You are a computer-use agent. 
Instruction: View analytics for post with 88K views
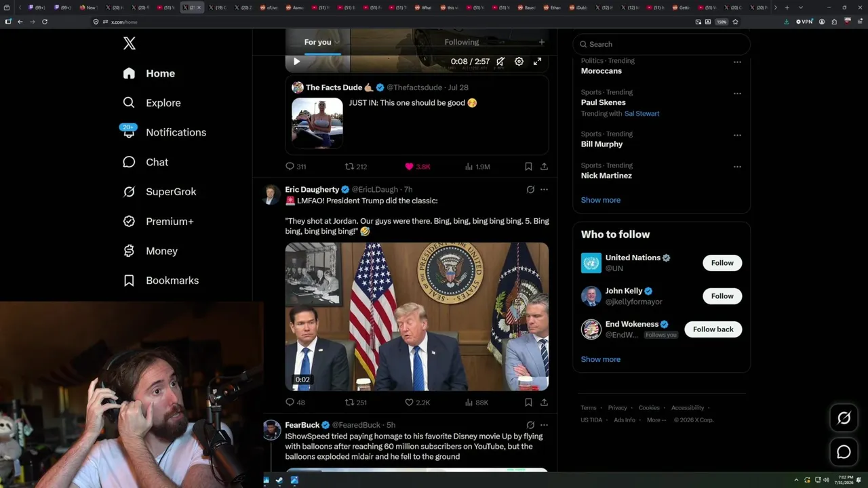point(477,402)
